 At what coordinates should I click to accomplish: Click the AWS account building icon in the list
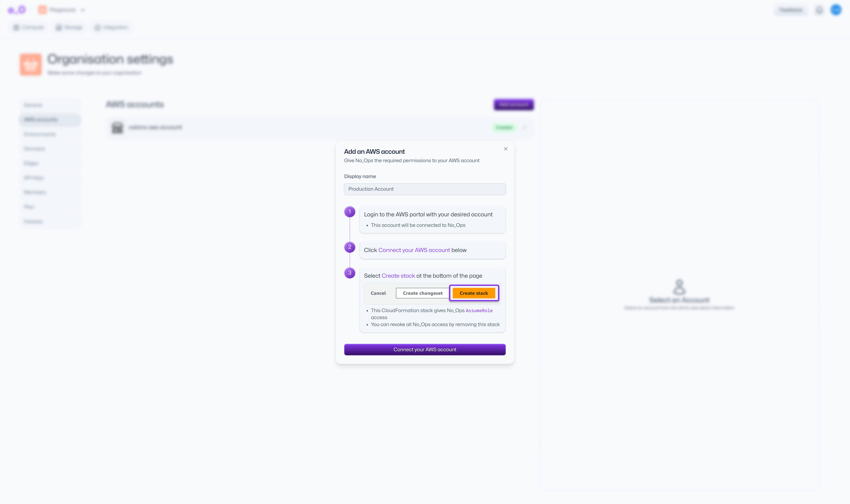117,128
